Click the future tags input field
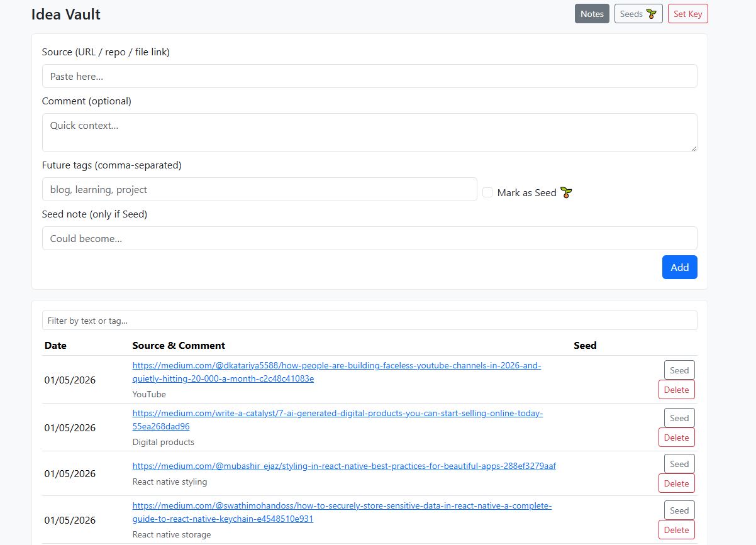 point(259,189)
